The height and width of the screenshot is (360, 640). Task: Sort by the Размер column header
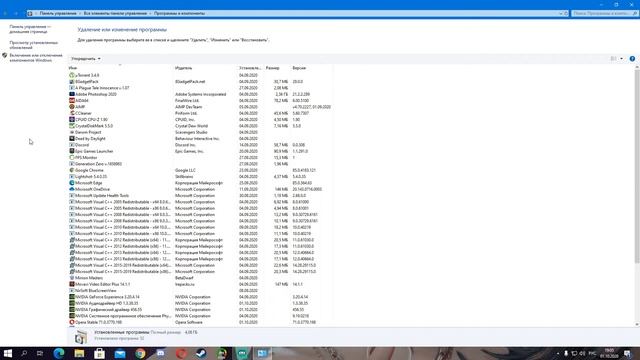pos(277,68)
